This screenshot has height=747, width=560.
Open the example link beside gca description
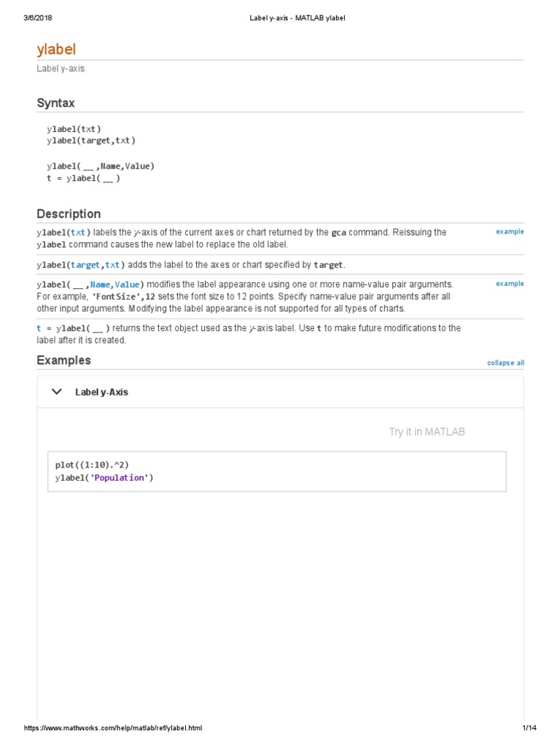(510, 232)
